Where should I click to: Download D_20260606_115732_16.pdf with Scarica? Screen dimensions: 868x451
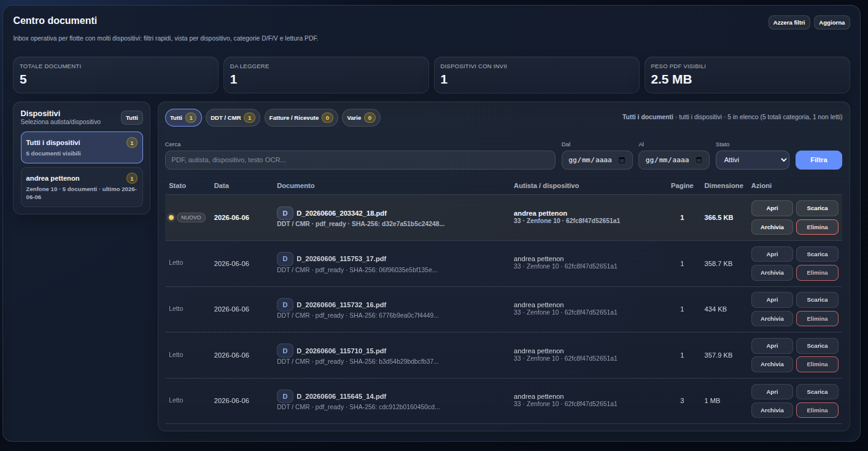[x=817, y=300]
